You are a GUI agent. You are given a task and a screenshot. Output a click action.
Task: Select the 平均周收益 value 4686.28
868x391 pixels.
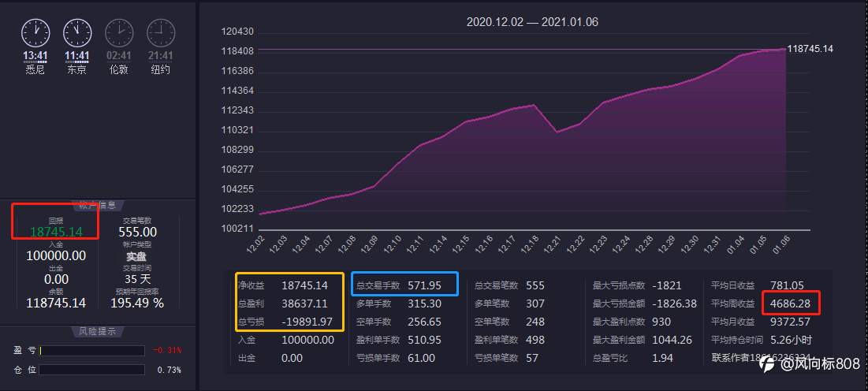point(789,303)
